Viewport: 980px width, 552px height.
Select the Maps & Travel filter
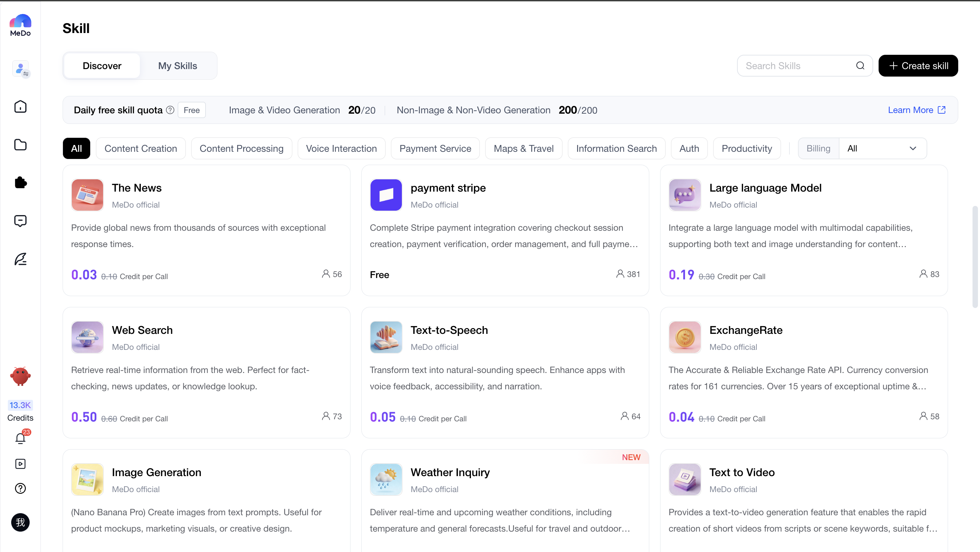click(523, 148)
